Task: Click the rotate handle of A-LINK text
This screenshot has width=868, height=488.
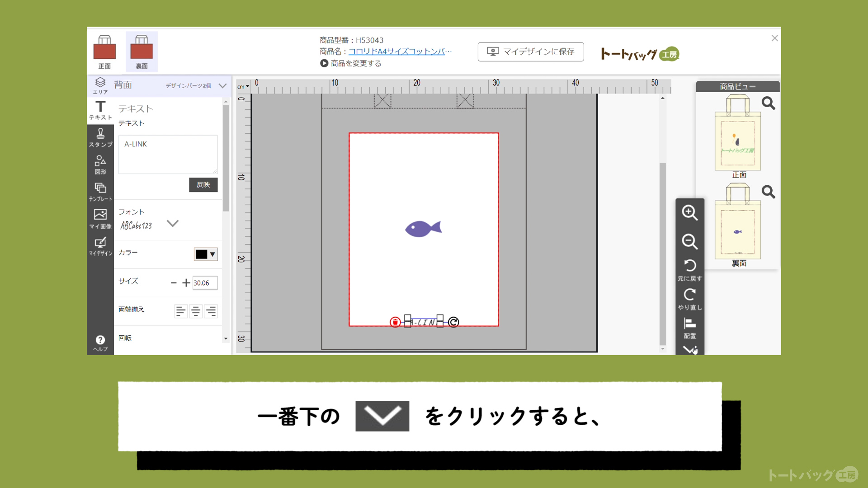Action: pos(453,322)
